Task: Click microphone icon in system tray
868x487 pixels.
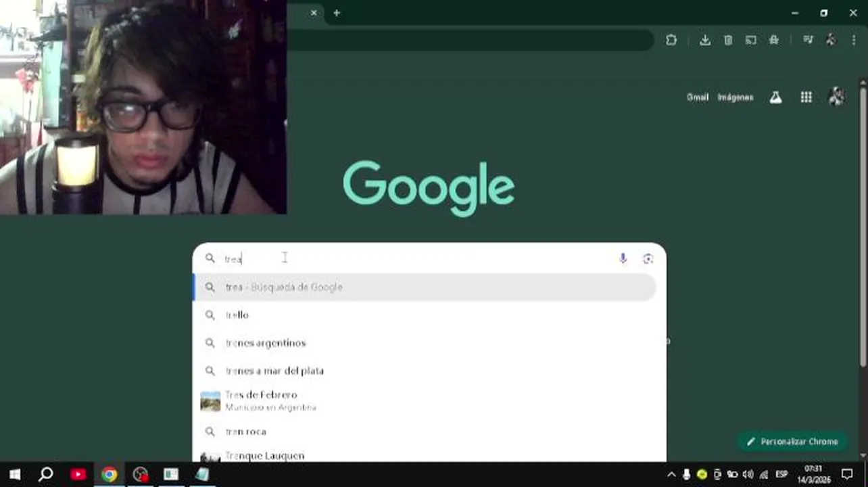Action: (687, 474)
